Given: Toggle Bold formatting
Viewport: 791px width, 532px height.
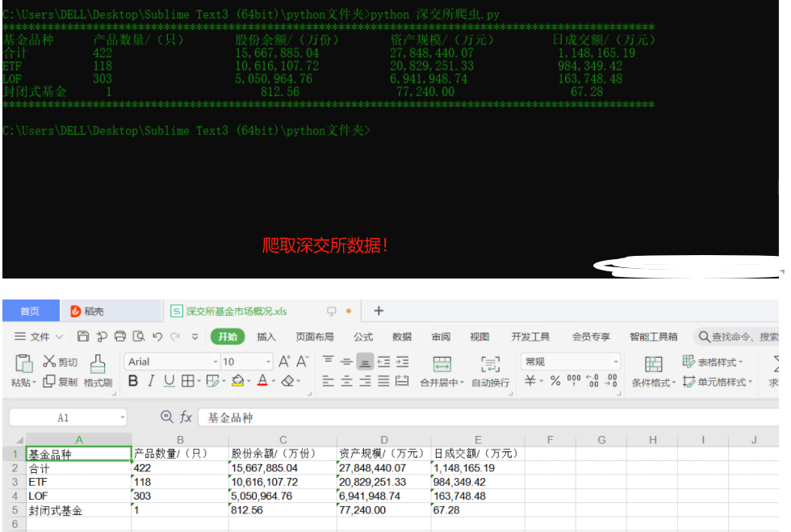Looking at the screenshot, I should (133, 380).
